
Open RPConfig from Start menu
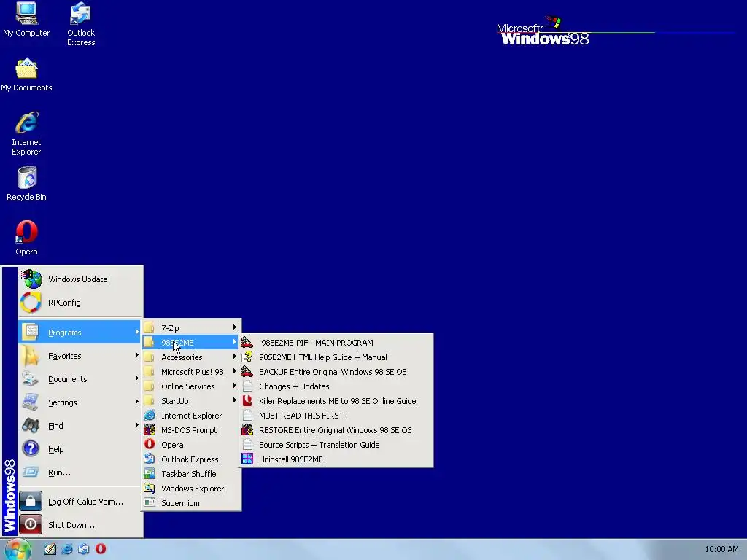tap(80, 303)
